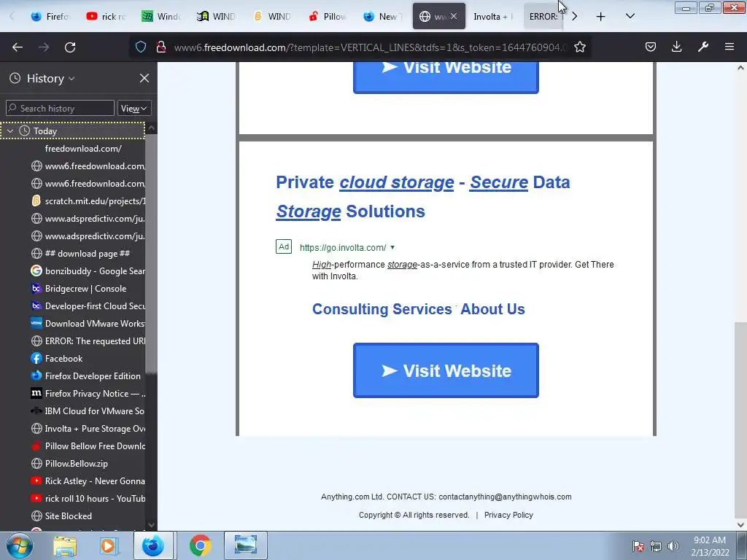
Task: Click the Consulting Services link
Action: [382, 309]
